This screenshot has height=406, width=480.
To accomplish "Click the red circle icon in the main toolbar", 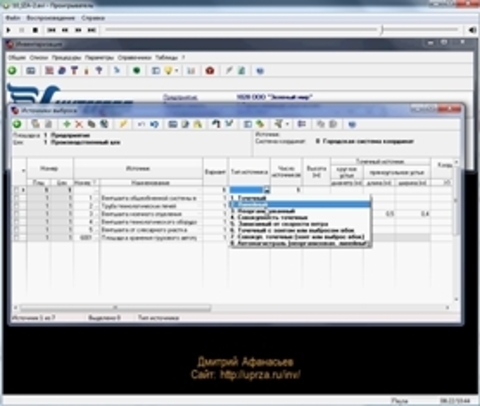I will pos(210,71).
